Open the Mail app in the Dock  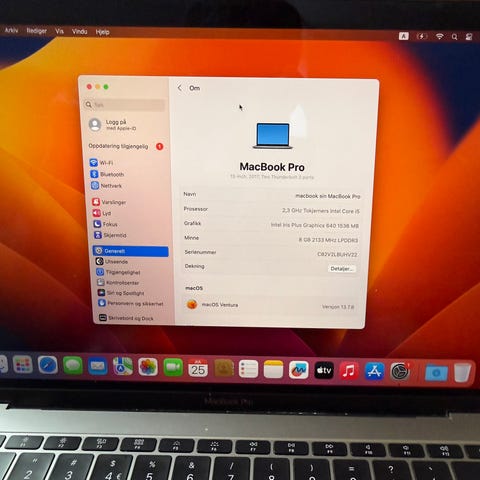tap(97, 366)
